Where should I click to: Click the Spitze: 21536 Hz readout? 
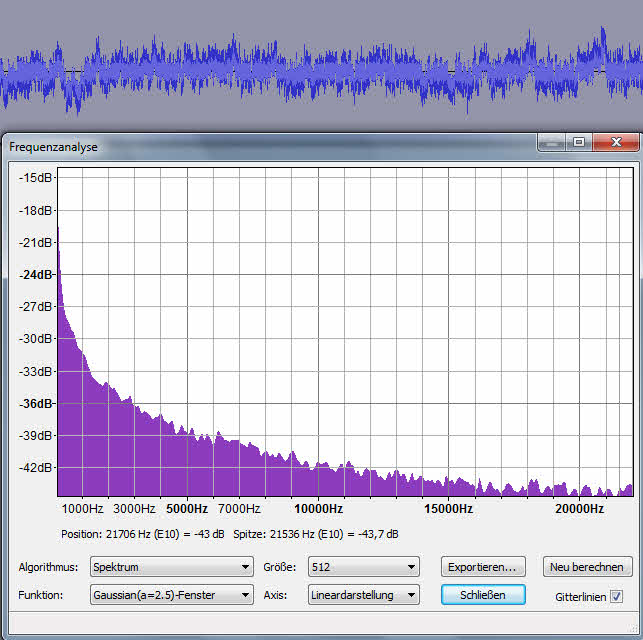[x=316, y=534]
